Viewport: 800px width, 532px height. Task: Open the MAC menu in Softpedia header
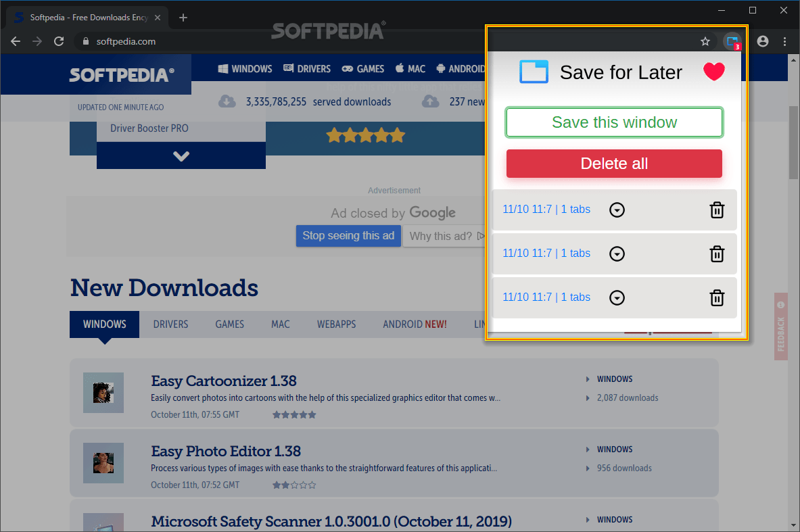(x=410, y=69)
